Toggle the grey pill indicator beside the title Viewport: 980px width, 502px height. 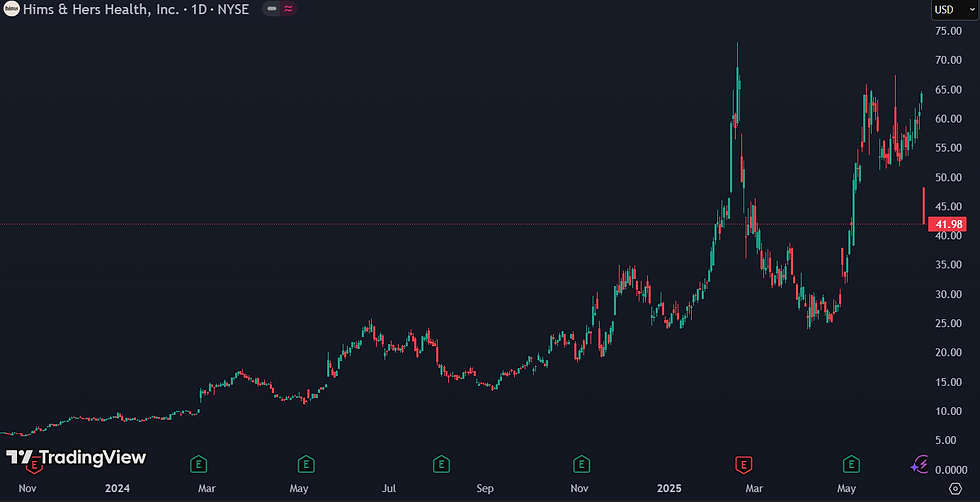click(x=272, y=9)
